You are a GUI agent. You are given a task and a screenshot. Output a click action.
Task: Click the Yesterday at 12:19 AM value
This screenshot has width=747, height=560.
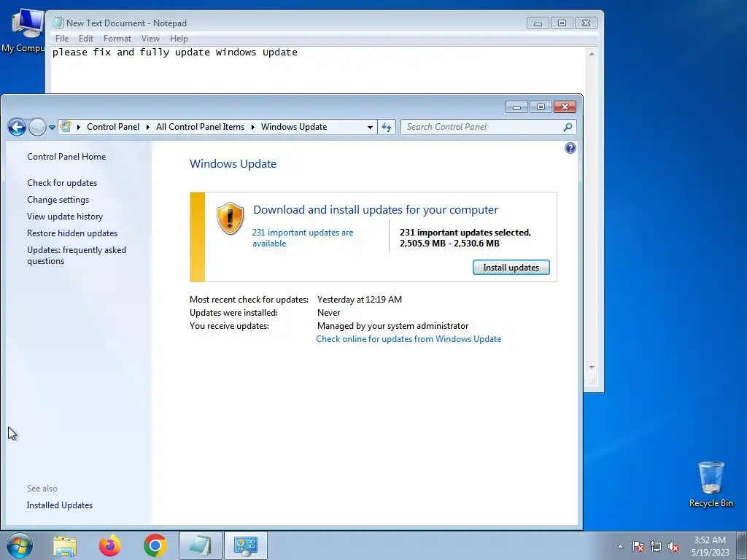pyautogui.click(x=359, y=300)
